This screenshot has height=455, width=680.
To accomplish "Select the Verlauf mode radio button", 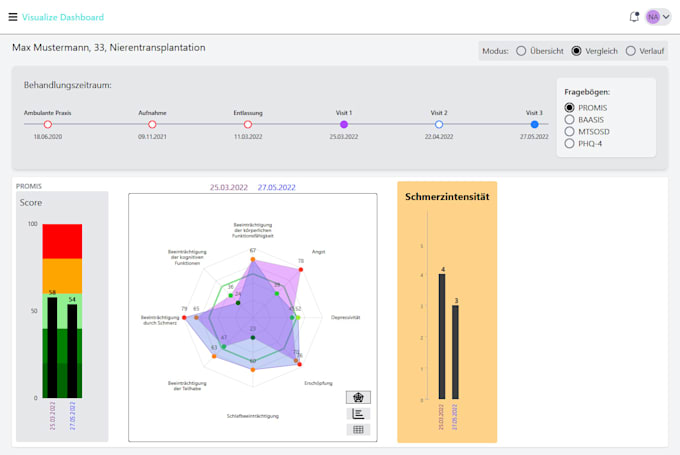I will click(631, 51).
